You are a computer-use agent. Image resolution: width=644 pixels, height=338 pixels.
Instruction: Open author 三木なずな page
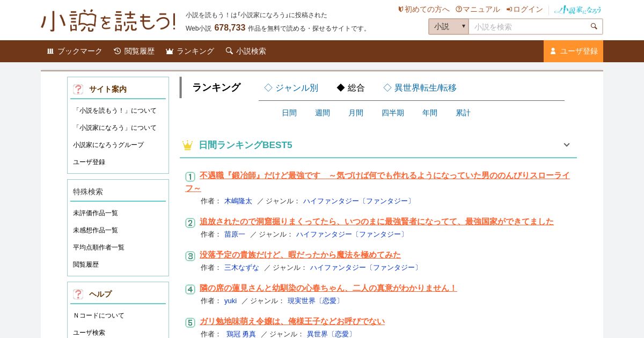241,267
